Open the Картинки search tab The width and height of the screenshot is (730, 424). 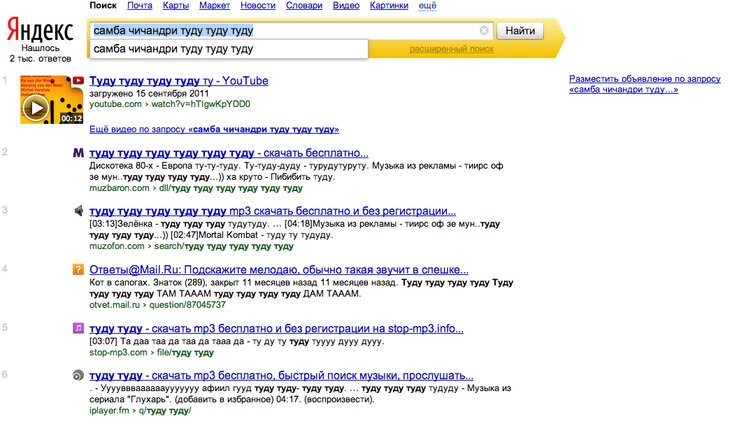click(x=388, y=6)
